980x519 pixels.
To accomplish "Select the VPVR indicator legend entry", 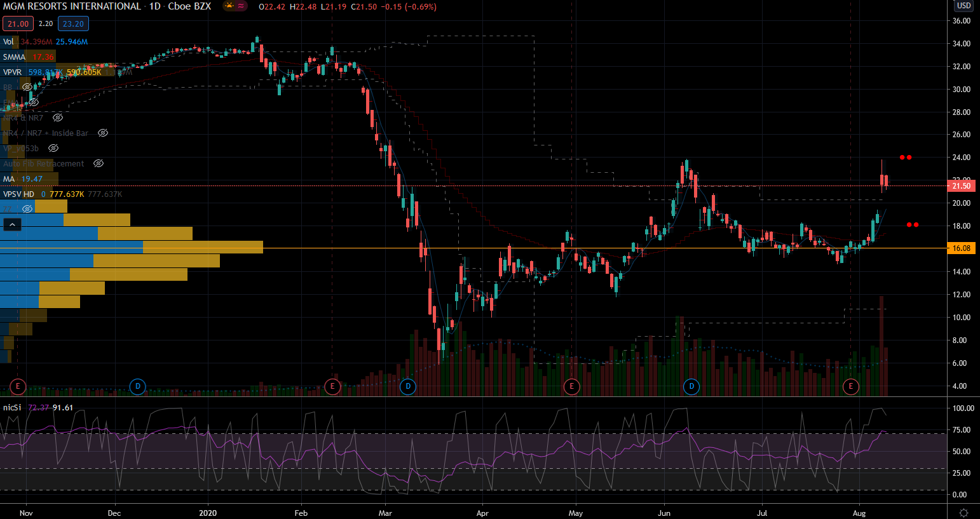I will click(12, 72).
